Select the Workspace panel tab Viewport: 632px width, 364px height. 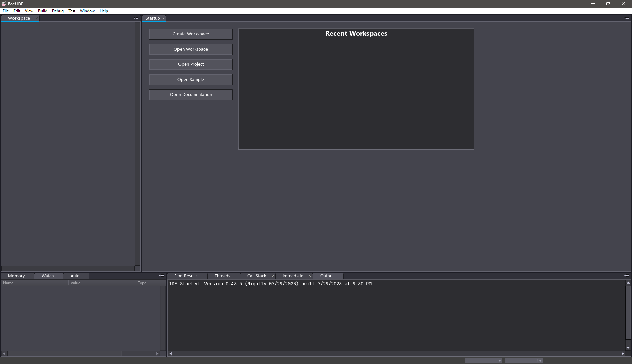click(19, 18)
